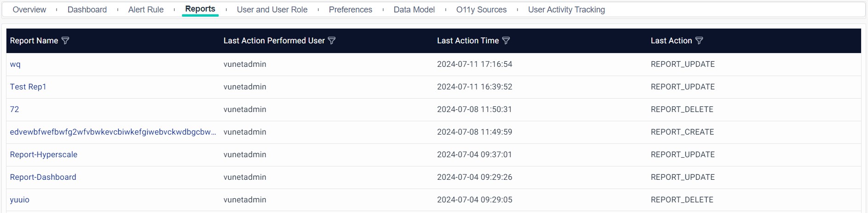Click the Last Action Performed User filter icon
Screen dimensions: 868x213
[x=332, y=41]
